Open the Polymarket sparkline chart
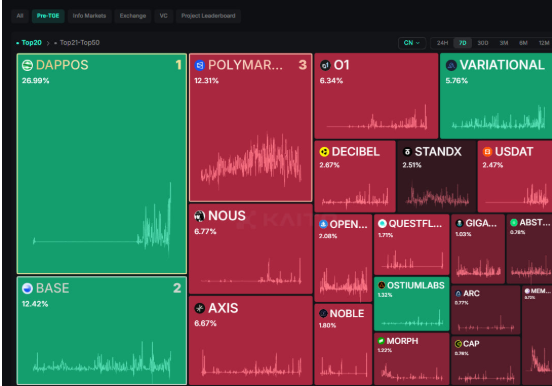Screen dimensions: 552x386 tap(251, 160)
